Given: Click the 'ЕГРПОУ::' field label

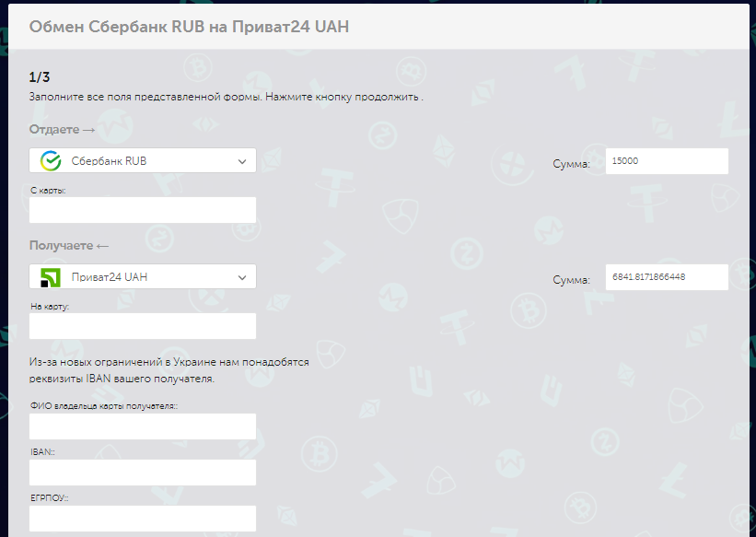Looking at the screenshot, I should coord(49,498).
